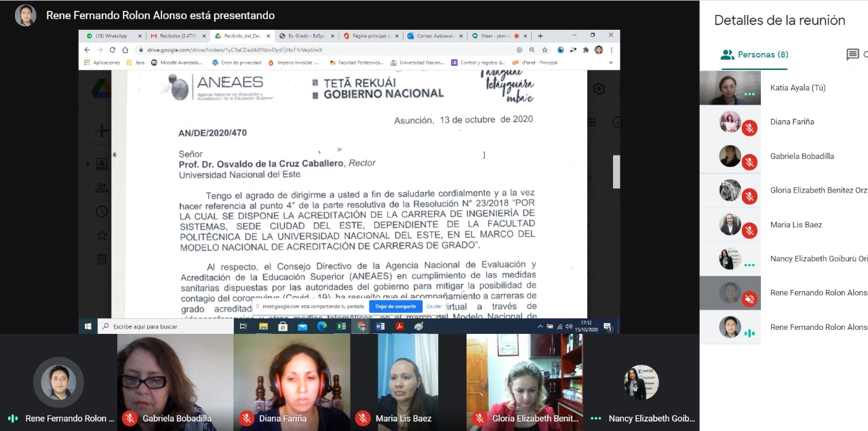Open Adobe Acrobat from the shared taskbar
The height and width of the screenshot is (431, 868).
400,326
